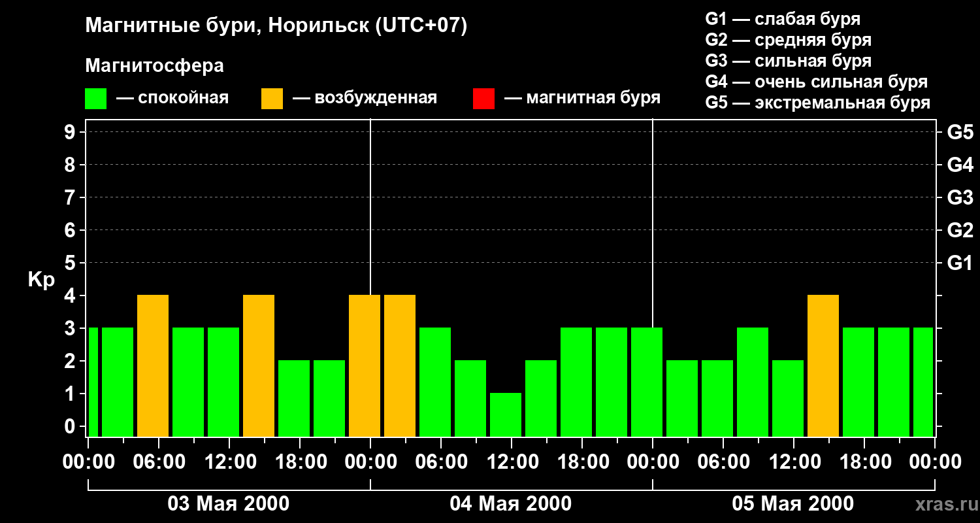Click the green спокойная legend swatch
The height and width of the screenshot is (523, 980).
pos(95,99)
